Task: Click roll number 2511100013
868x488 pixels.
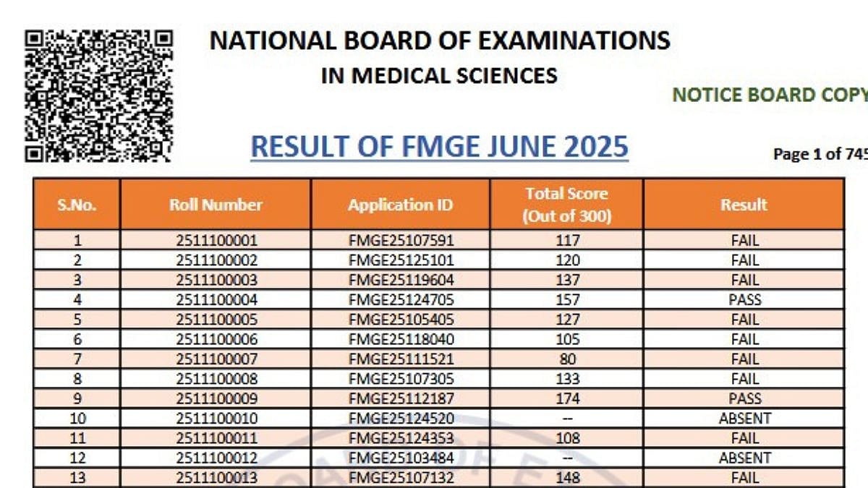Action: [216, 477]
